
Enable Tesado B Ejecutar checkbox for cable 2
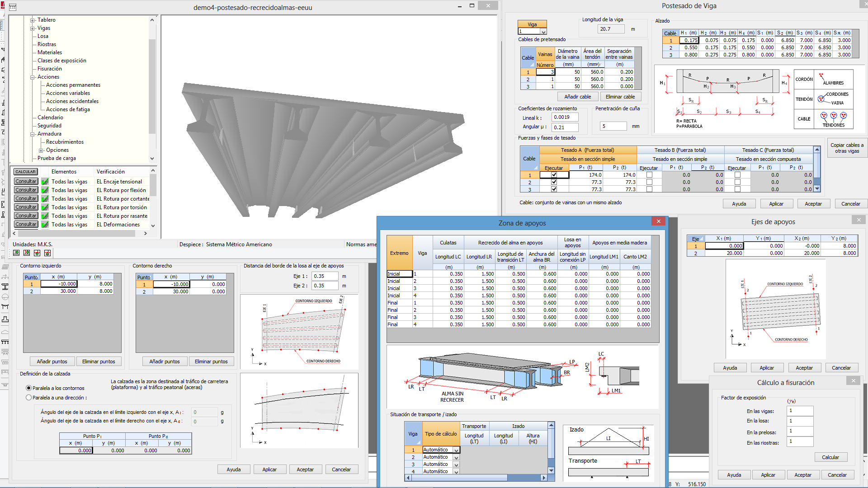(649, 182)
